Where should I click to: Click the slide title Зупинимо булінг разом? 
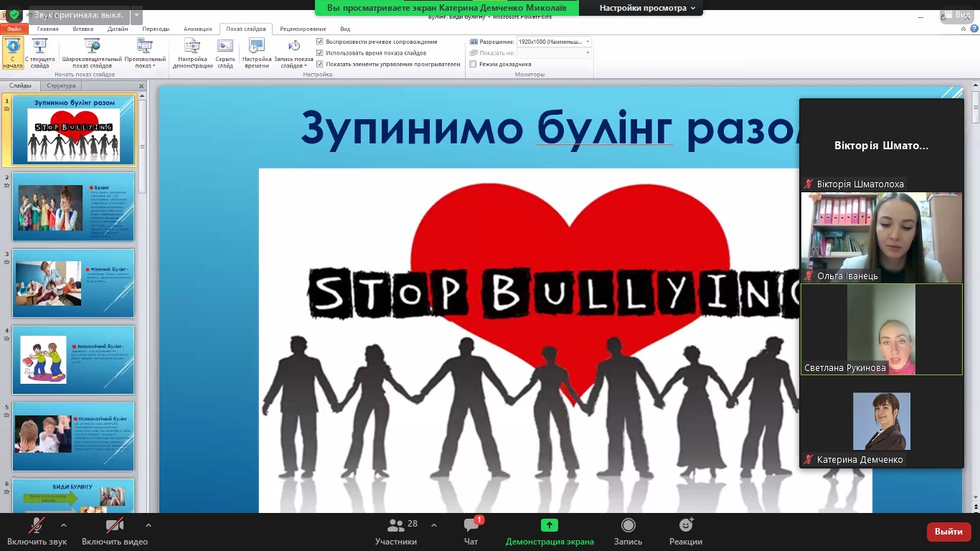coord(550,128)
